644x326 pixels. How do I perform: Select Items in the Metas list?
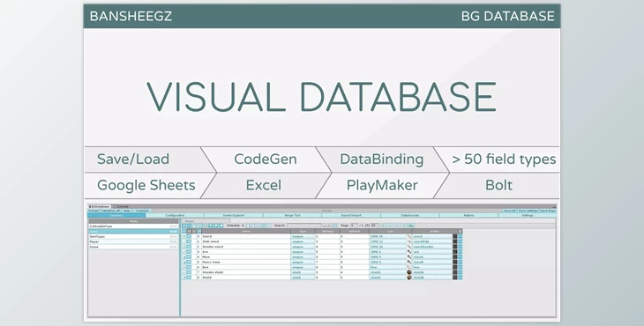tap(133, 231)
